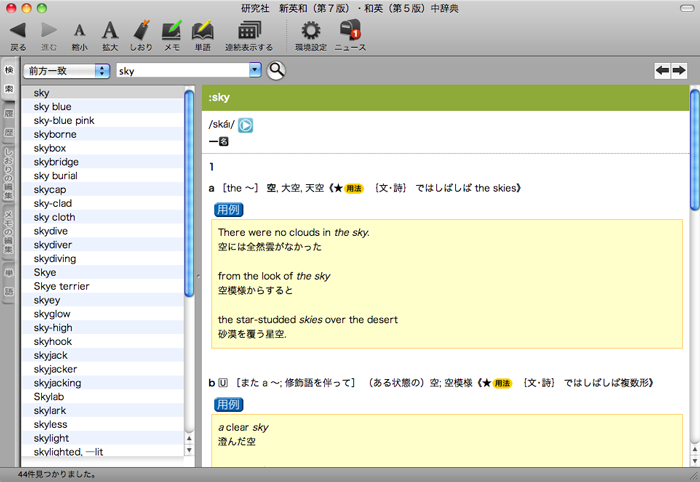Toggle the second 用例 examples section
The height and width of the screenshot is (482, 700).
[229, 405]
